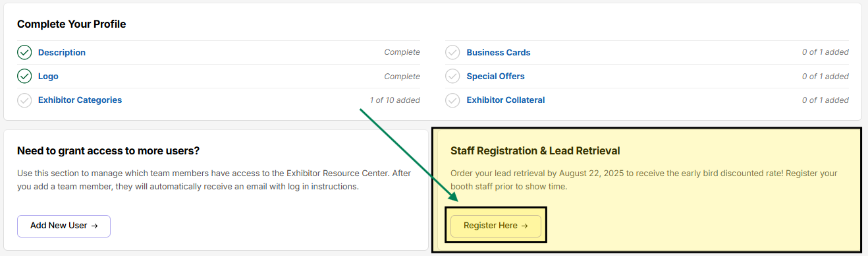Open the Logo profile link

pos(48,77)
